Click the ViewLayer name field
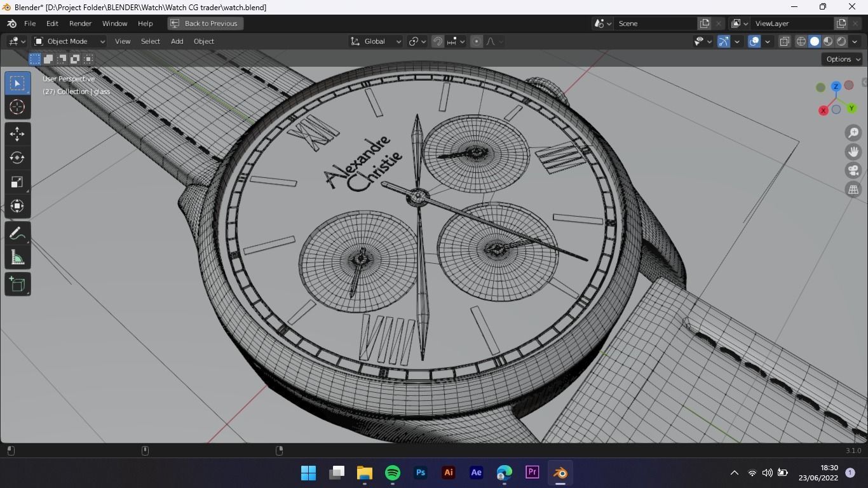Screen dimensions: 868x488 click(x=792, y=24)
